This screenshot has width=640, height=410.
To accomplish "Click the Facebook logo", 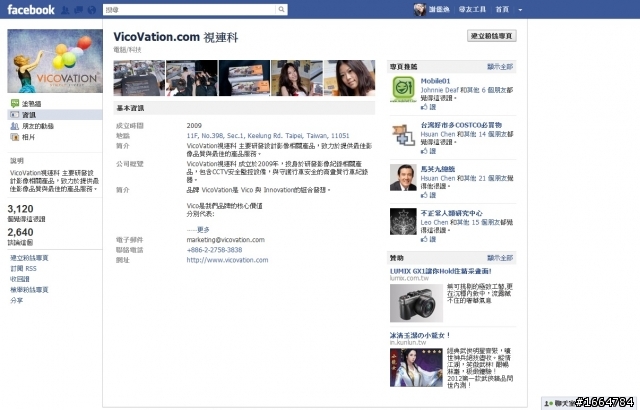I will coord(31,9).
